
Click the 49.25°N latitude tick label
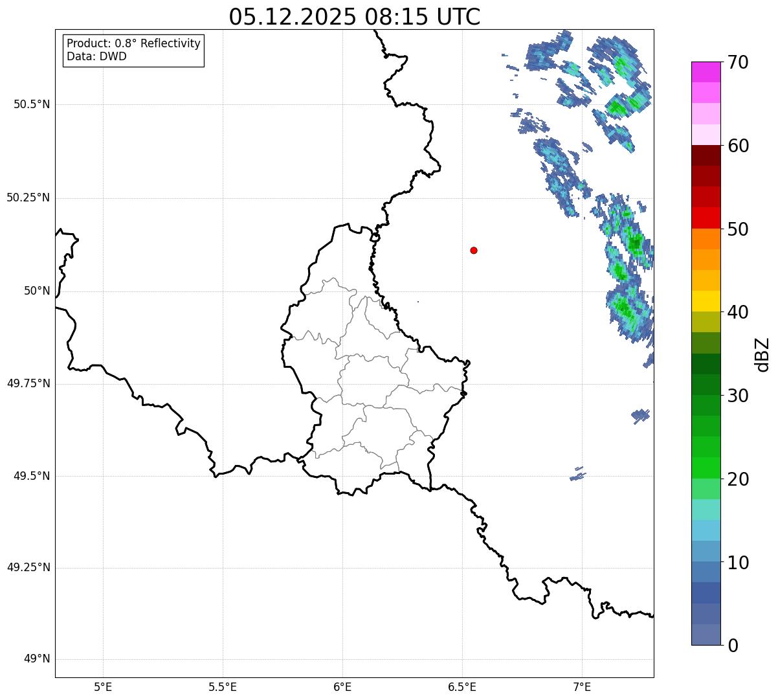(28, 567)
